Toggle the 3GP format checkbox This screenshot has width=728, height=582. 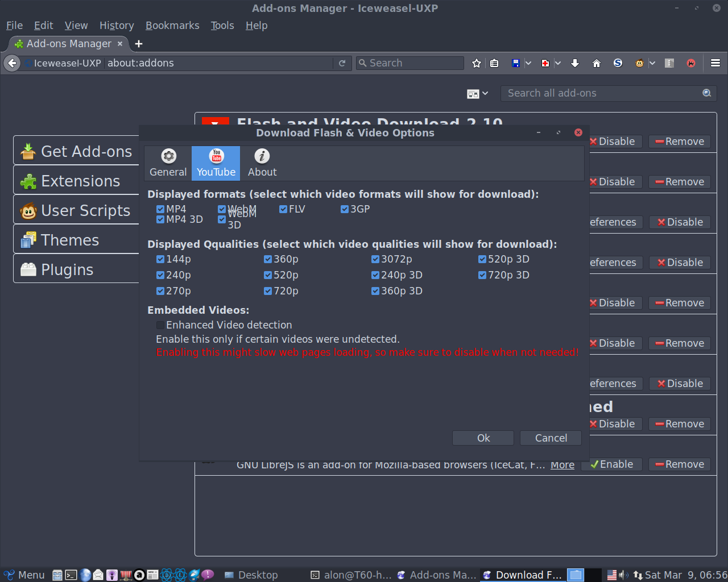(x=345, y=209)
